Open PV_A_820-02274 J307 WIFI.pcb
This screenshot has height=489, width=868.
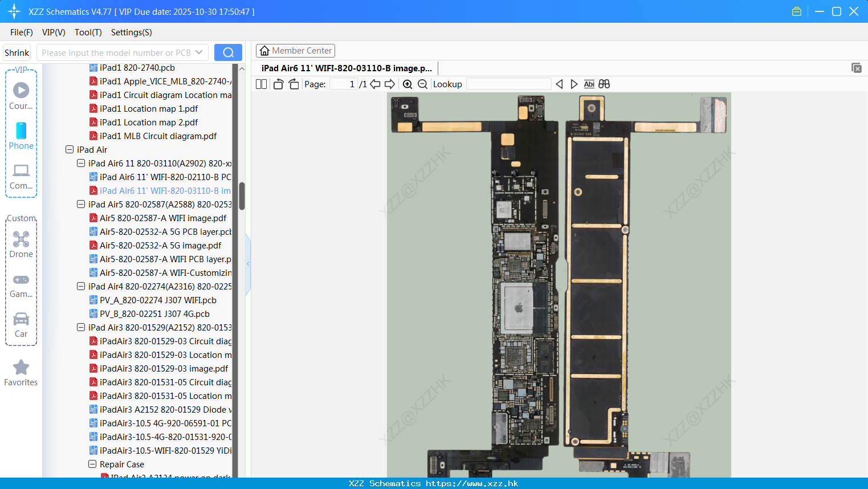tap(158, 300)
